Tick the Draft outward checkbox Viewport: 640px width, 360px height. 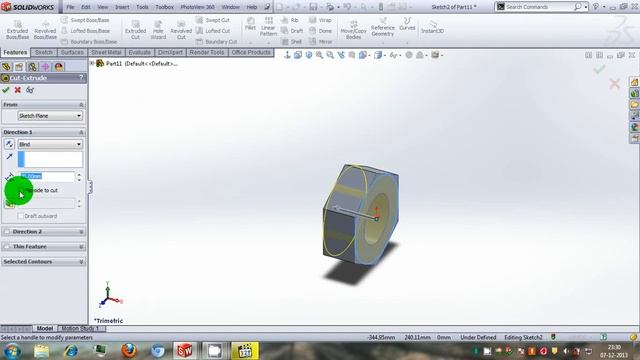pyautogui.click(x=20, y=216)
